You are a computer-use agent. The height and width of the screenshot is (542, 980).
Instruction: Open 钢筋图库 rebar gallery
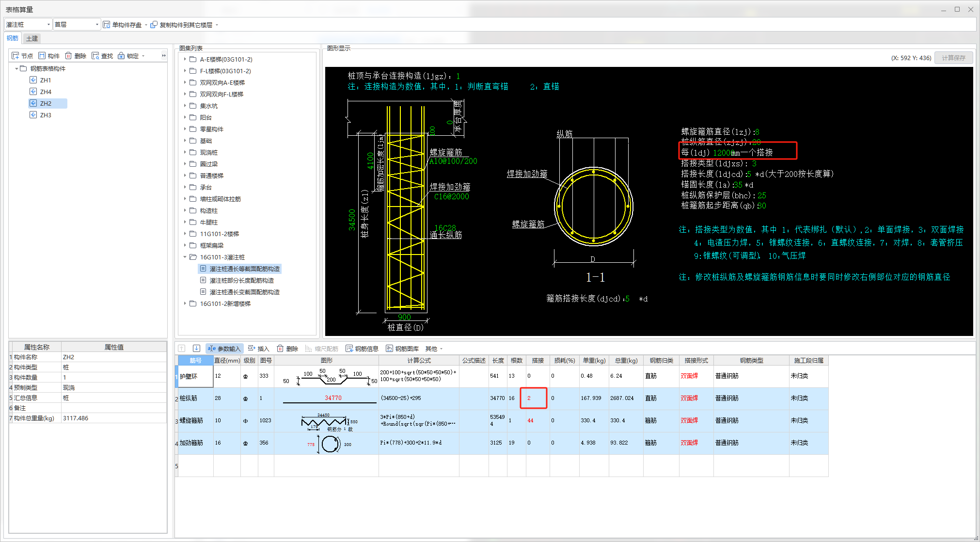point(402,348)
